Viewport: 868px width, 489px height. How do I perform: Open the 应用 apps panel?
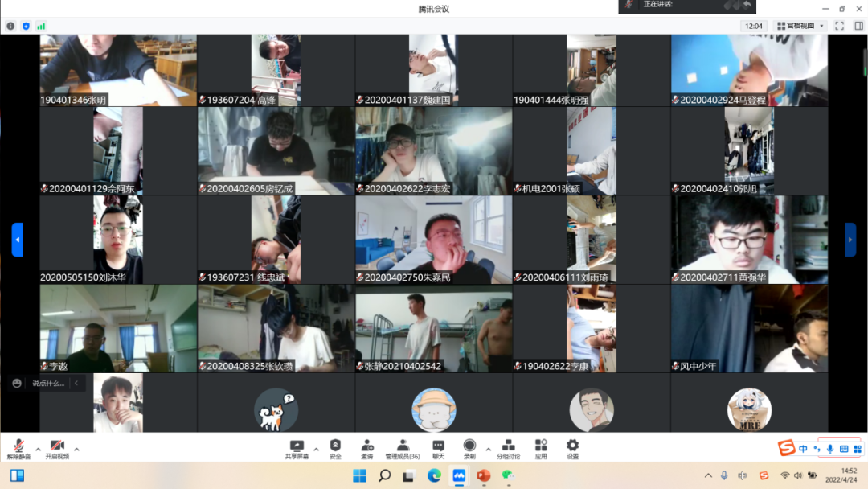[x=541, y=447]
